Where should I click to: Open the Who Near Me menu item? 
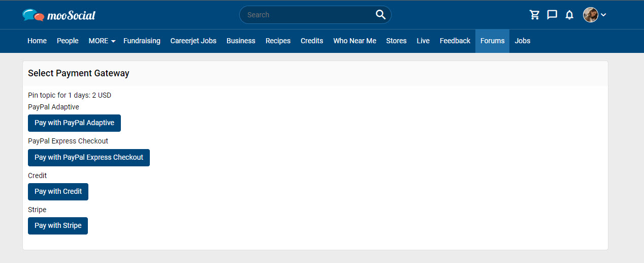point(355,41)
